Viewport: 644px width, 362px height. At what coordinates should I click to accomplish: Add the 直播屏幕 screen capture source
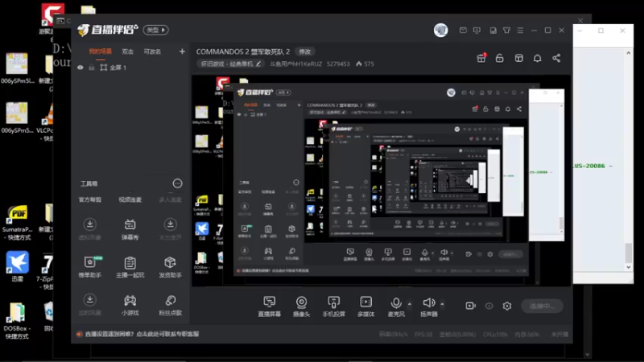270,306
